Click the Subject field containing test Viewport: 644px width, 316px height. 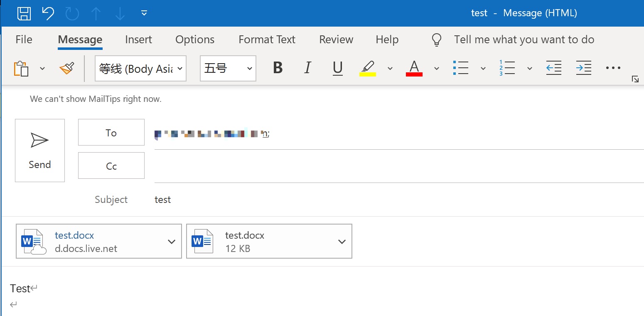click(399, 200)
